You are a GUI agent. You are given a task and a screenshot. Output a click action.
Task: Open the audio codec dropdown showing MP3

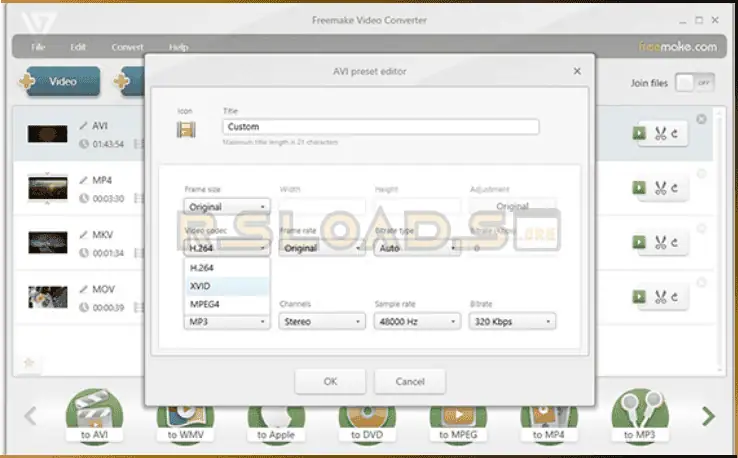(x=227, y=322)
